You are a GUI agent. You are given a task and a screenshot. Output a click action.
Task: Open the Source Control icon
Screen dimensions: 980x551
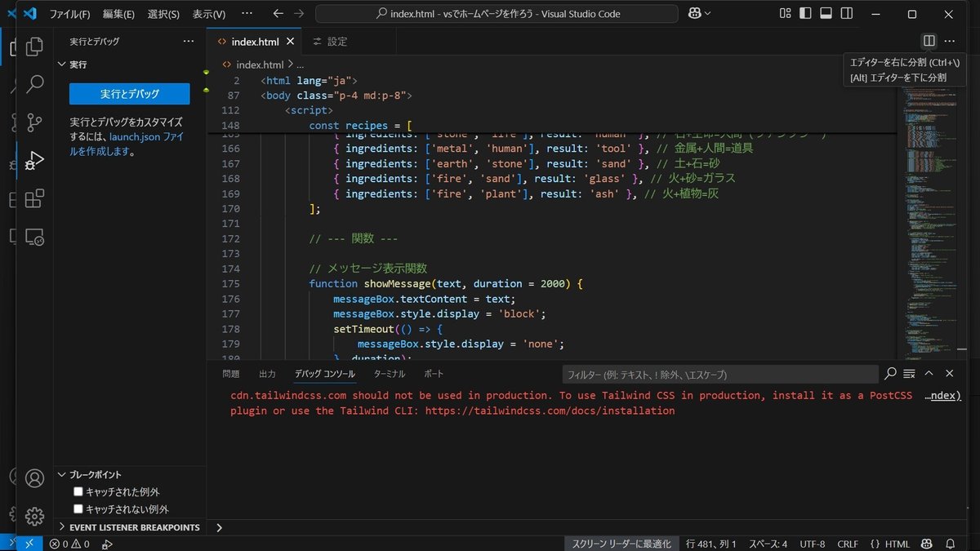coord(33,122)
